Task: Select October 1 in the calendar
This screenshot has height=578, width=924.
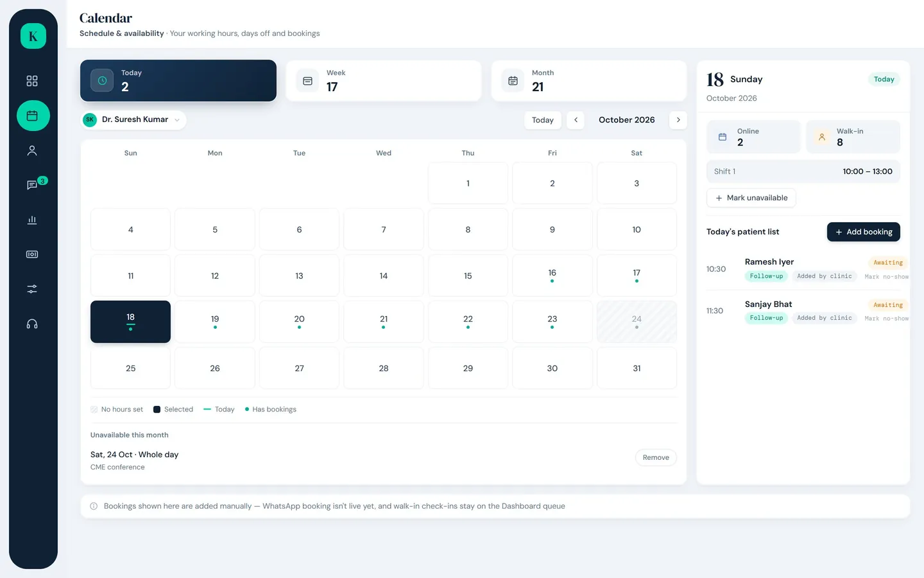Action: [468, 183]
